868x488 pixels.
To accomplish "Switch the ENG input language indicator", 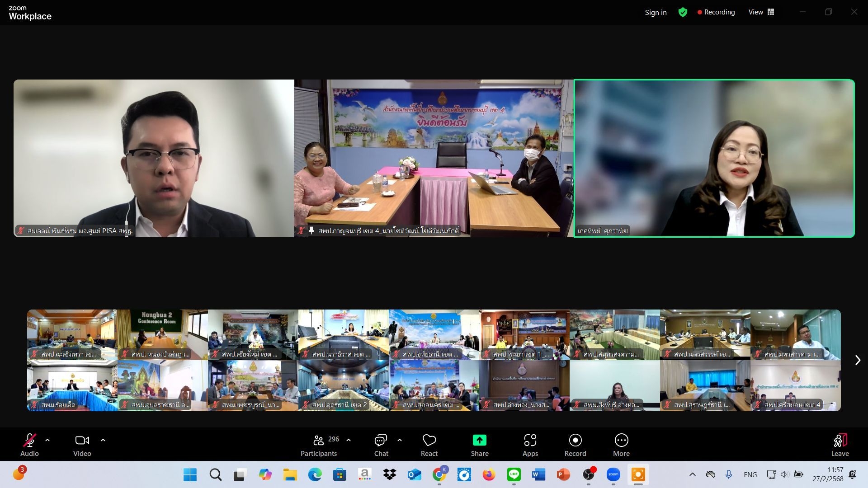I will pyautogui.click(x=750, y=474).
